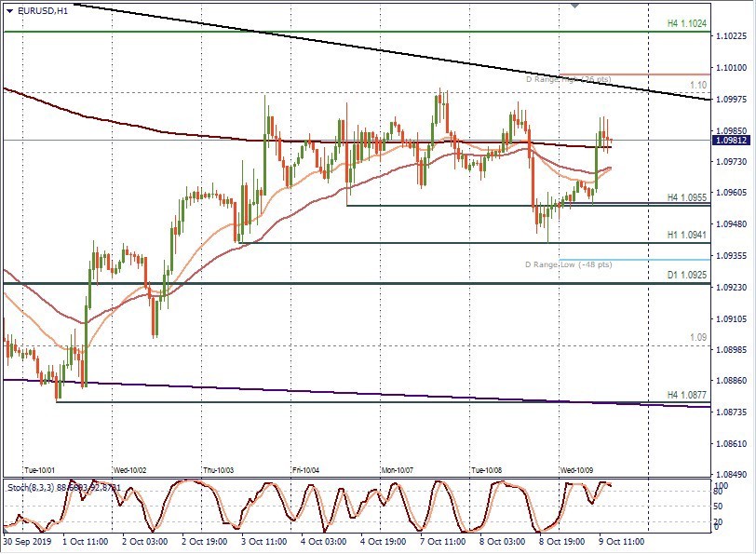Click the 4 Oct 19:00 time axis label

click(384, 542)
